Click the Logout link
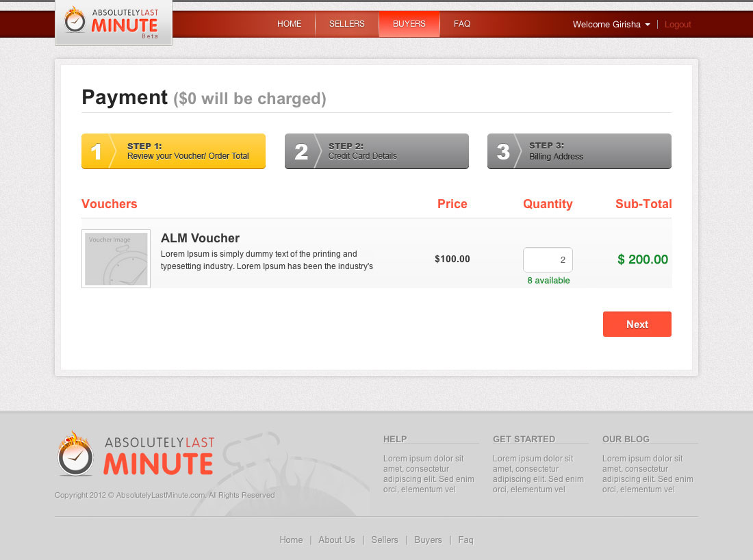The height and width of the screenshot is (560, 753). click(678, 25)
